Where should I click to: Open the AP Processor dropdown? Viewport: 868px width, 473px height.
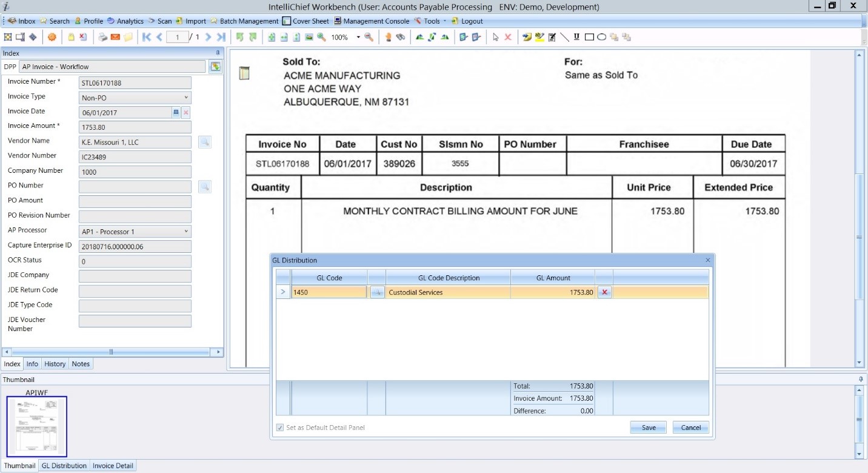point(185,232)
